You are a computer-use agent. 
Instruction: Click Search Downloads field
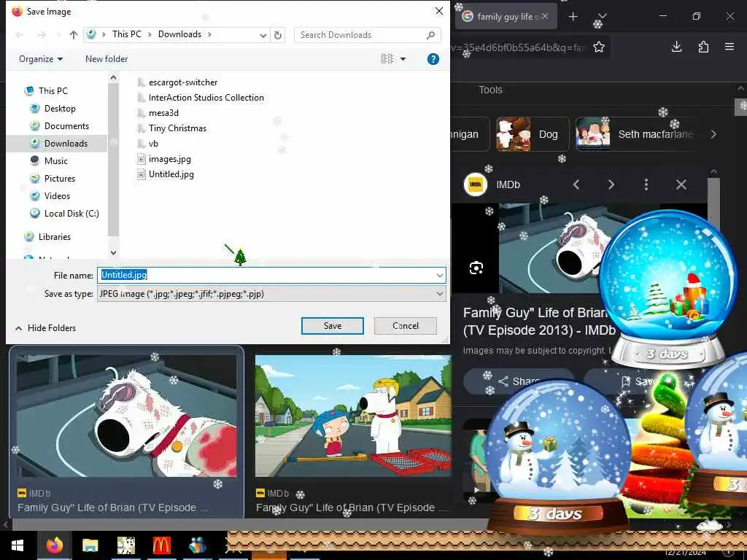point(367,35)
